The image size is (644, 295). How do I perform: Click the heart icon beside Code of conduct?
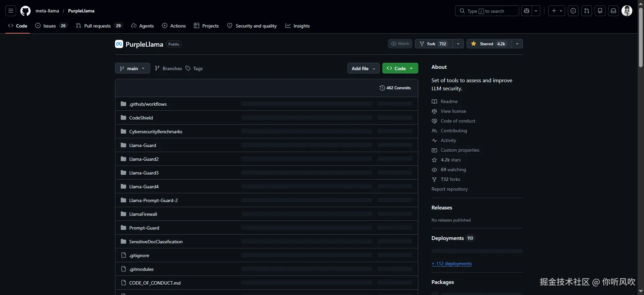click(434, 121)
